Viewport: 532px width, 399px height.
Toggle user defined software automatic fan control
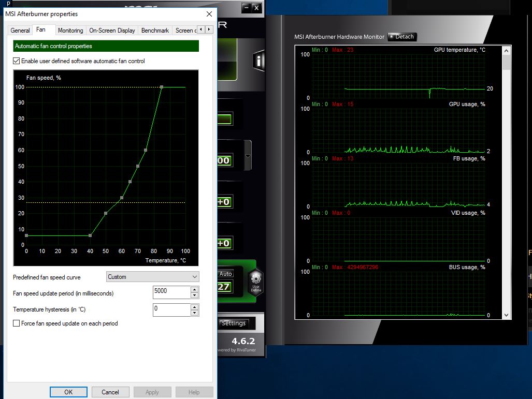pos(17,61)
